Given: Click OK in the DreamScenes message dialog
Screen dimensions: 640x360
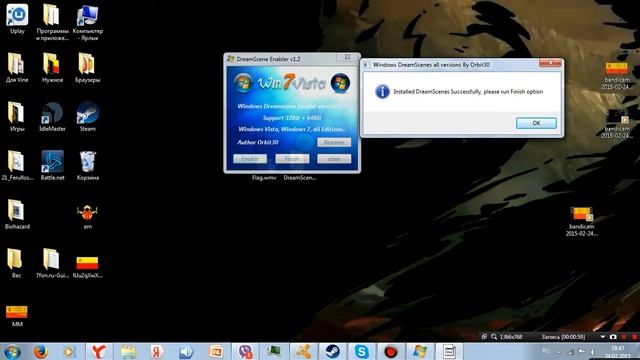Looking at the screenshot, I should tap(536, 123).
